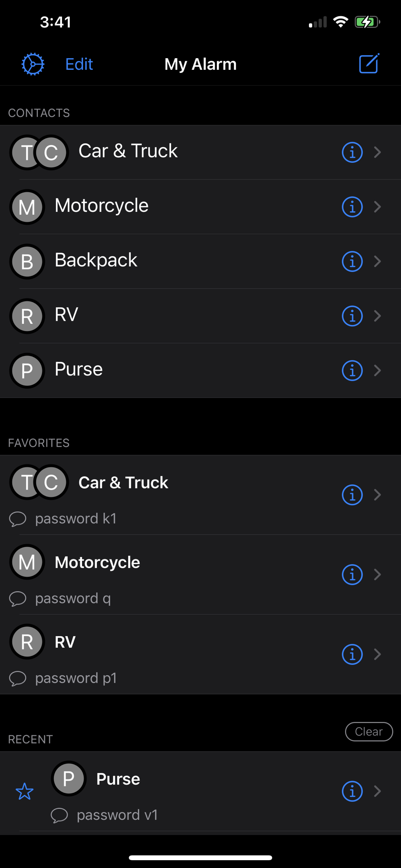Viewport: 401px width, 868px height.
Task: Open info icon for RV contact
Action: pos(352,316)
